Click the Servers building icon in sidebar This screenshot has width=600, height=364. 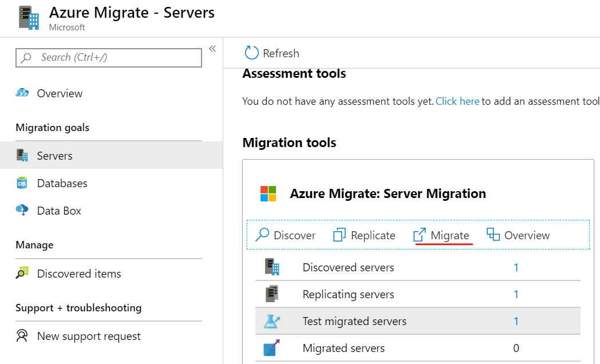(x=22, y=155)
